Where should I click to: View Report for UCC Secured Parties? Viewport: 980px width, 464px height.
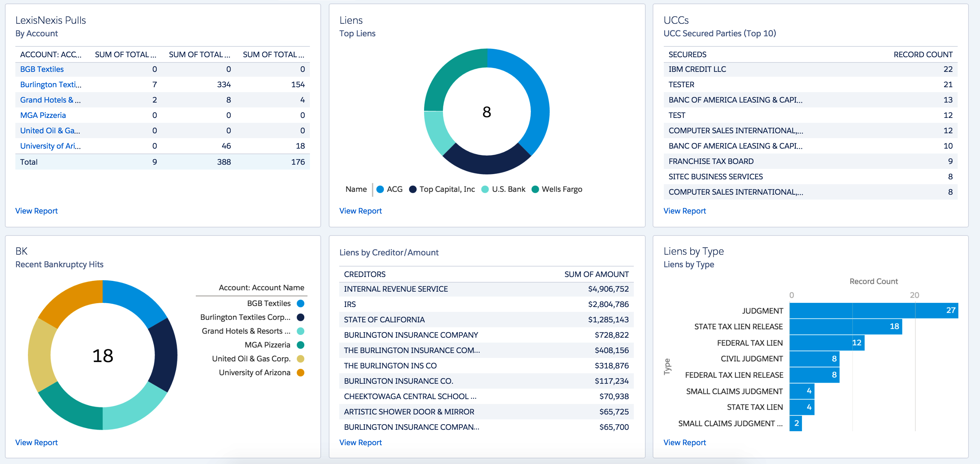coord(684,211)
